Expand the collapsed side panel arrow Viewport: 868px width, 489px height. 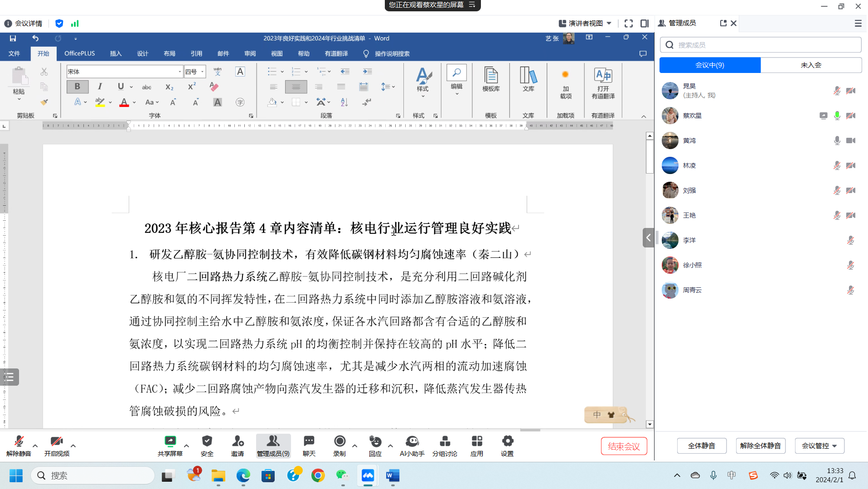click(648, 237)
